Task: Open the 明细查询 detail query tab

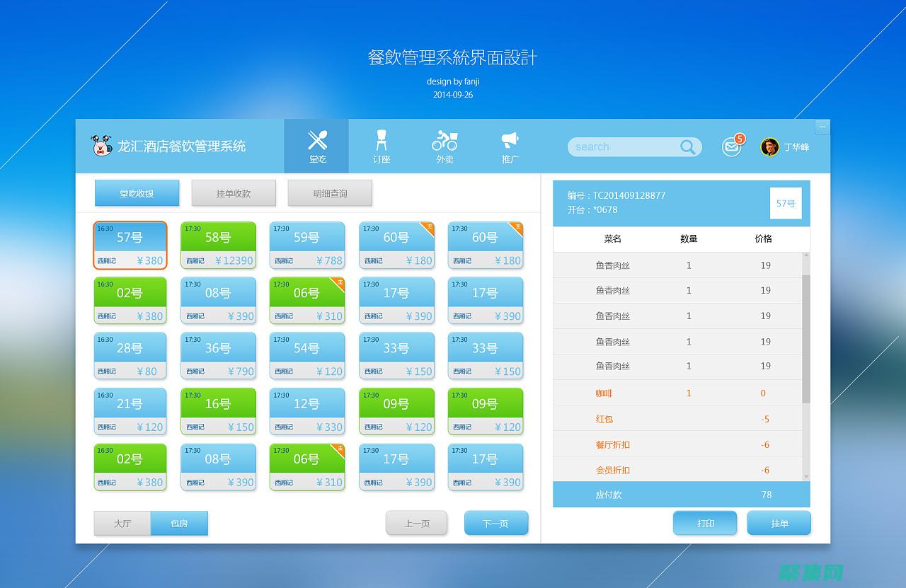Action: [x=330, y=192]
